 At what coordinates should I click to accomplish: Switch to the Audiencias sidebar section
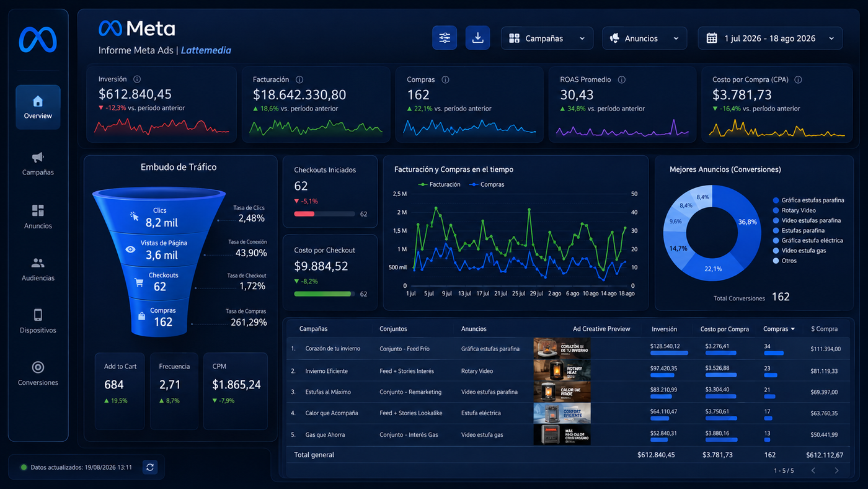coord(38,269)
